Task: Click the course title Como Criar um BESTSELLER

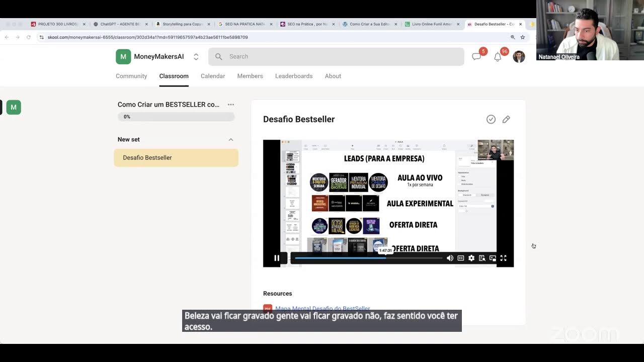Action: tap(169, 105)
